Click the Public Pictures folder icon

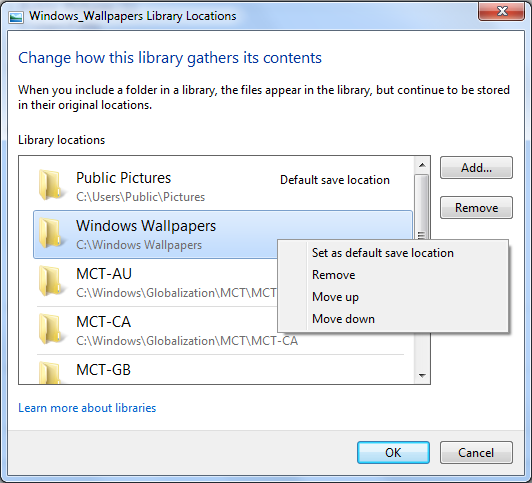pyautogui.click(x=51, y=186)
